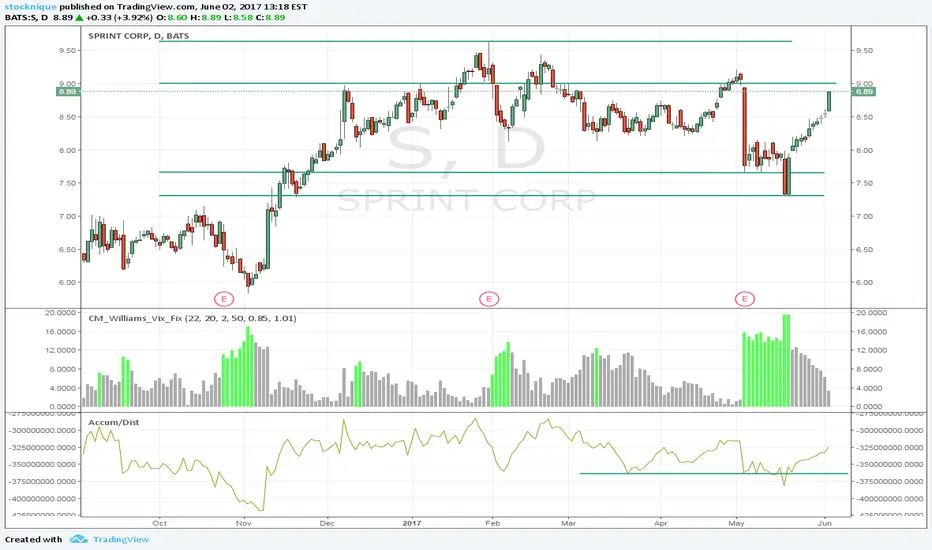
Task: Click the horizontal support line on Accum/Dist pane
Action: (713, 473)
